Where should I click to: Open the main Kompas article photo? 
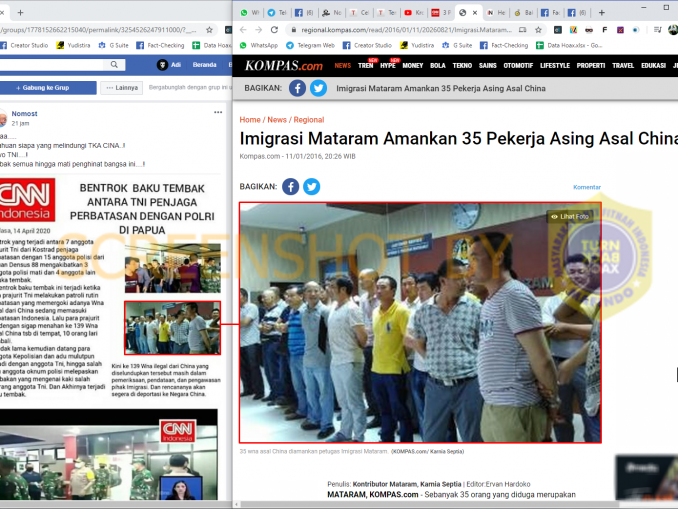point(420,323)
